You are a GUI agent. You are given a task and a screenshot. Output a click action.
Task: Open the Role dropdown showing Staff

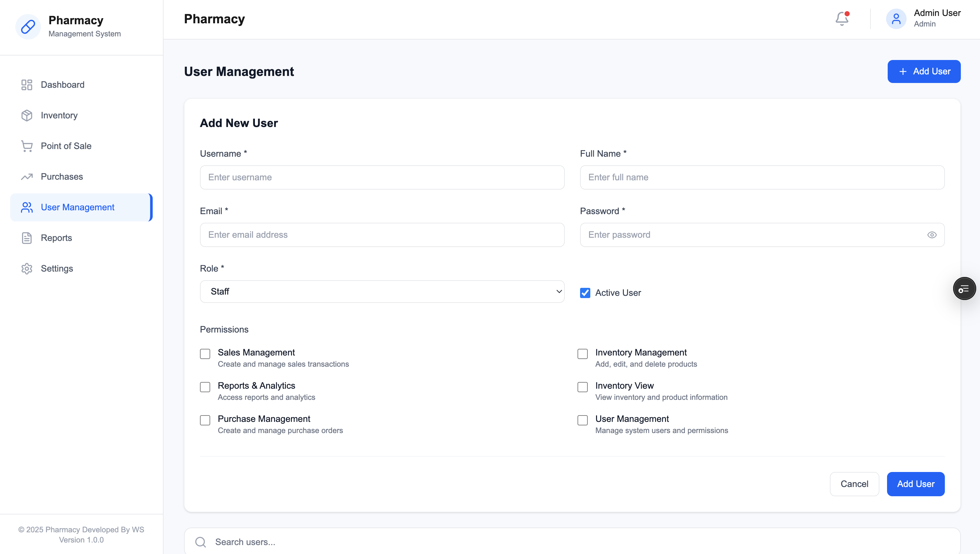pyautogui.click(x=381, y=291)
